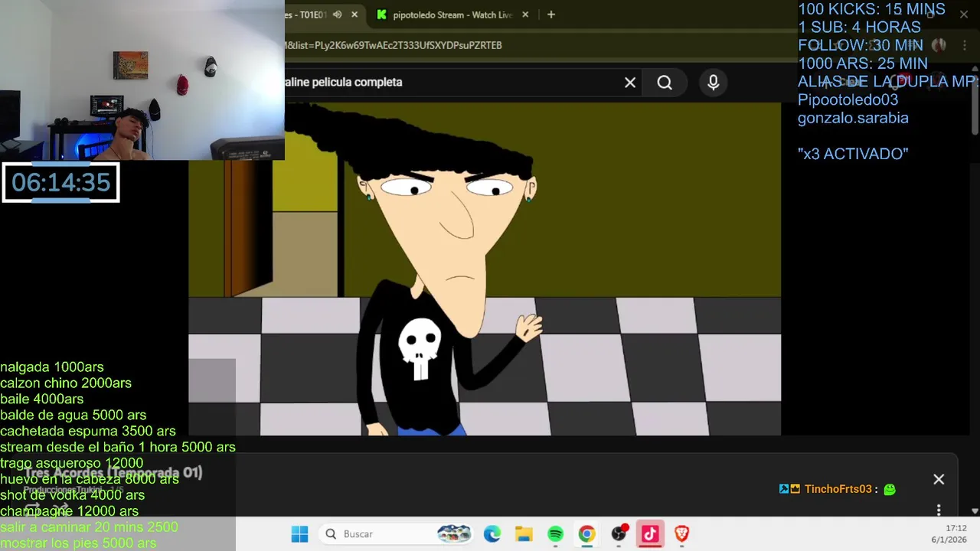Clear the YouTube search box text
Image resolution: width=980 pixels, height=551 pixels.
(x=630, y=83)
